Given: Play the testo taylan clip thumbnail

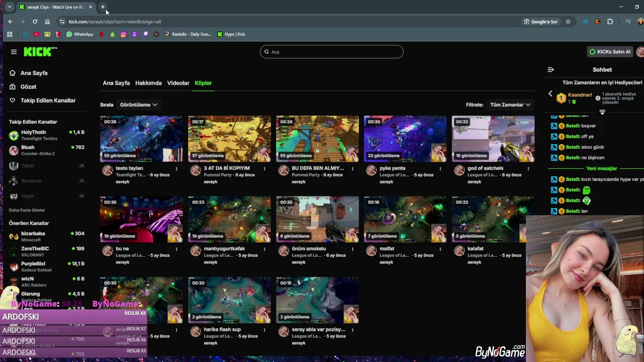Looking at the screenshot, I should pos(141,139).
